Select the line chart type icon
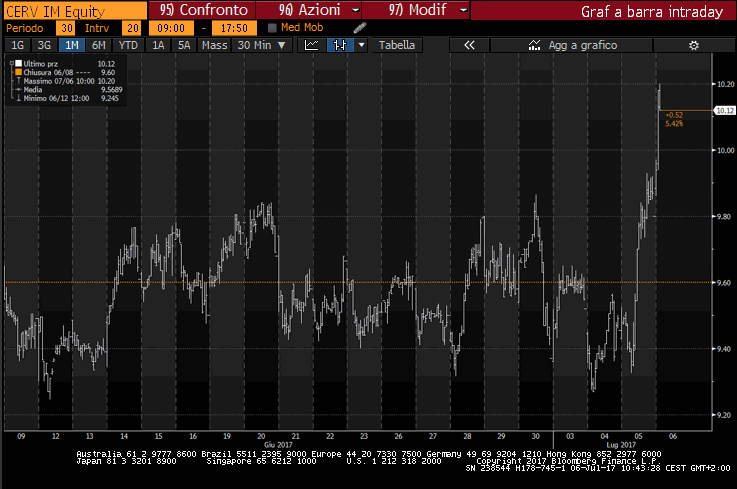Image resolution: width=737 pixels, height=489 pixels. click(x=311, y=45)
